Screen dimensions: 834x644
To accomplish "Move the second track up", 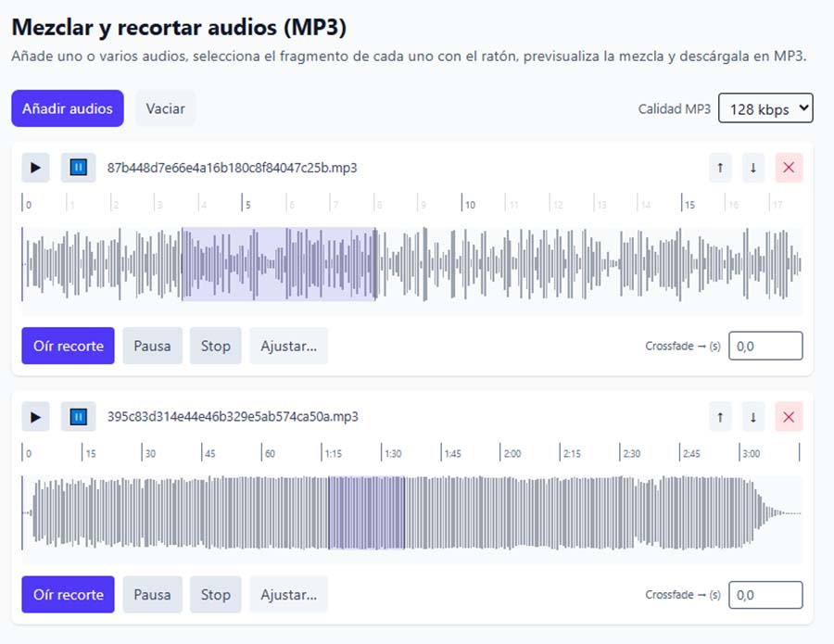I will click(719, 417).
